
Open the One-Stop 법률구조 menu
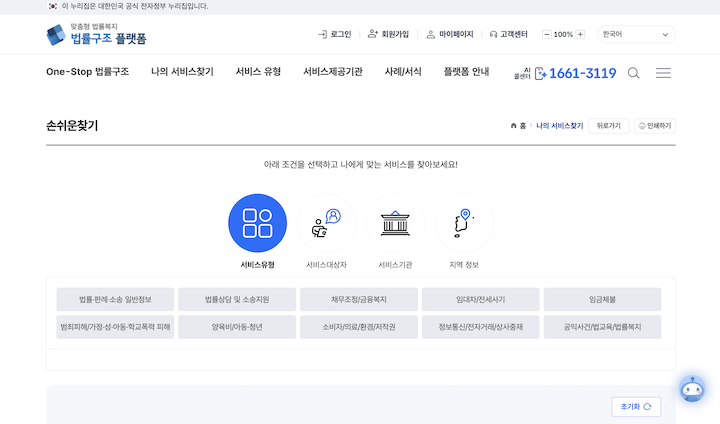(x=87, y=72)
